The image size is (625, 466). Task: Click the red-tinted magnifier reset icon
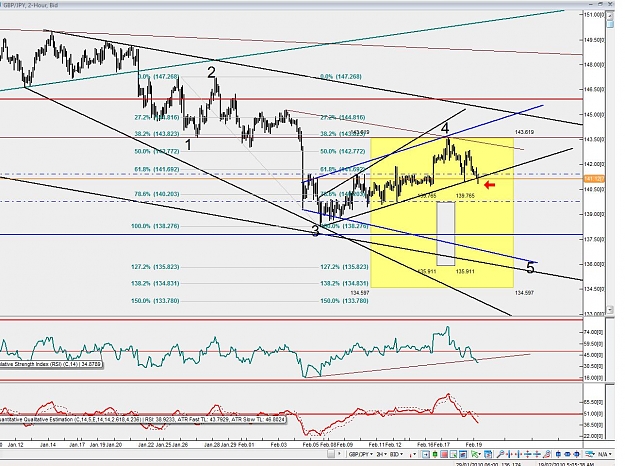pyautogui.click(x=546, y=454)
